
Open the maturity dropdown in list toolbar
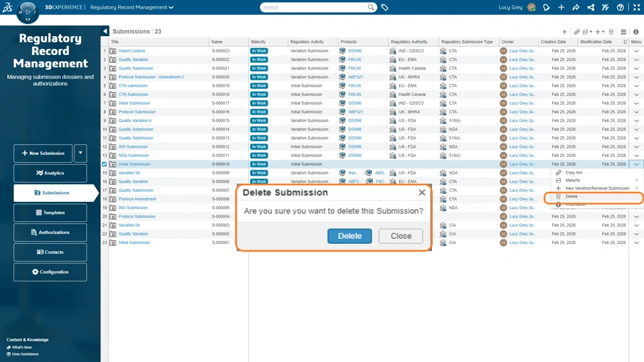coord(588,32)
